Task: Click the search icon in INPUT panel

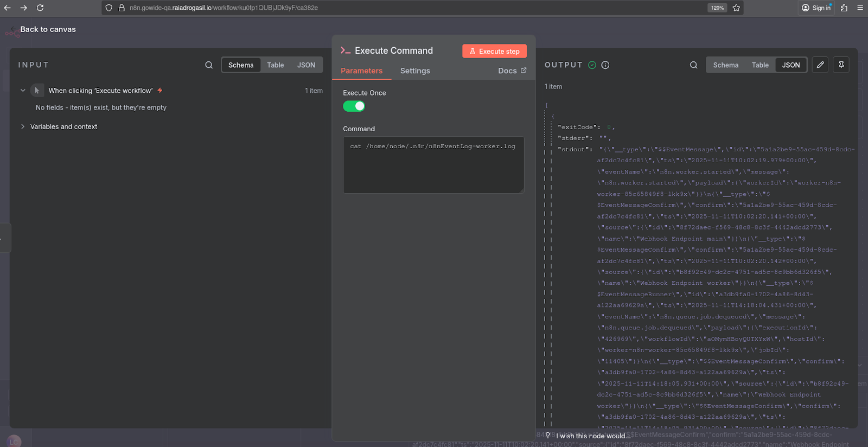Action: click(209, 65)
